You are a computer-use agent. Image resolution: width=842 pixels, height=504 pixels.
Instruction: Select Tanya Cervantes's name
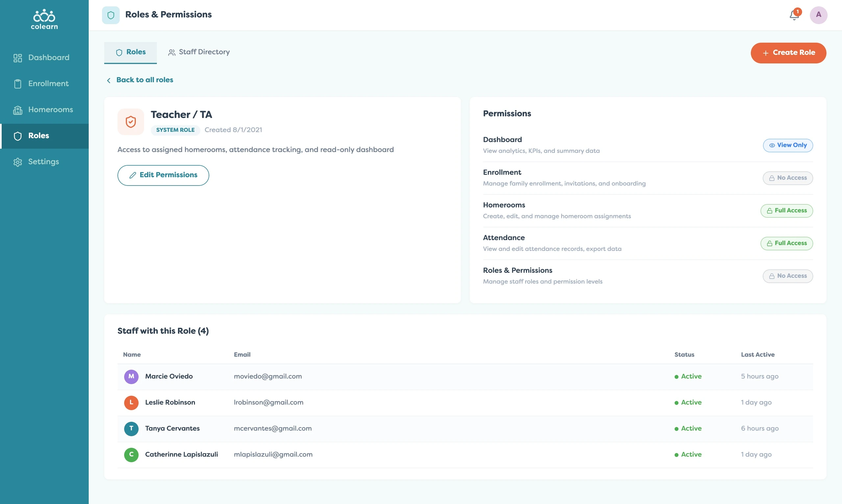click(172, 429)
